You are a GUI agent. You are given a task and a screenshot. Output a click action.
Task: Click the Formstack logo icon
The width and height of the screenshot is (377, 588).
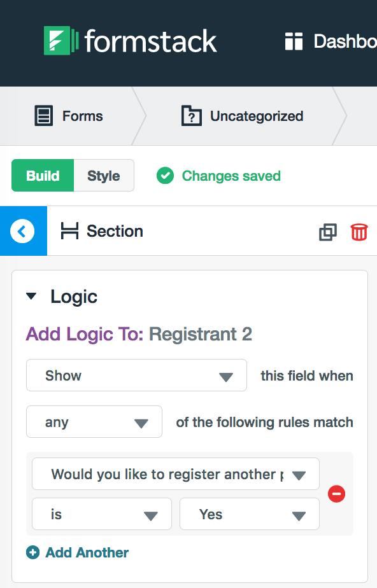pyautogui.click(x=61, y=41)
